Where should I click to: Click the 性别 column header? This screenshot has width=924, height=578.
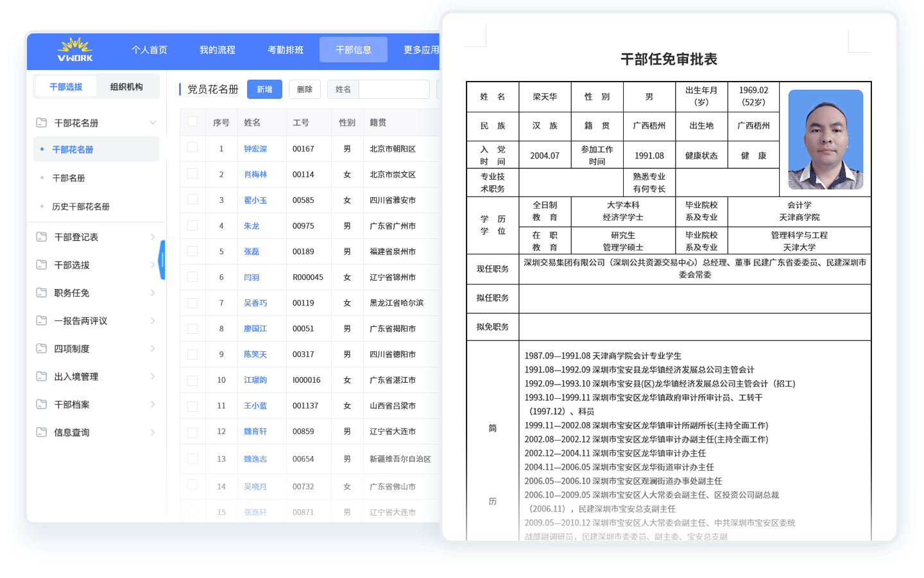point(347,122)
